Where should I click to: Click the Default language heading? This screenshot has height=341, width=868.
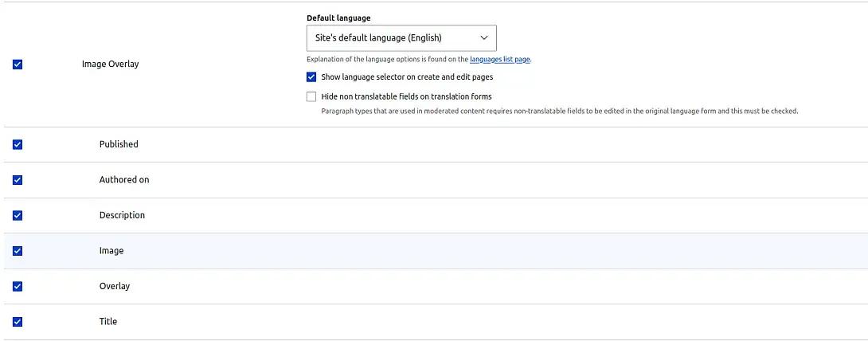pos(338,18)
